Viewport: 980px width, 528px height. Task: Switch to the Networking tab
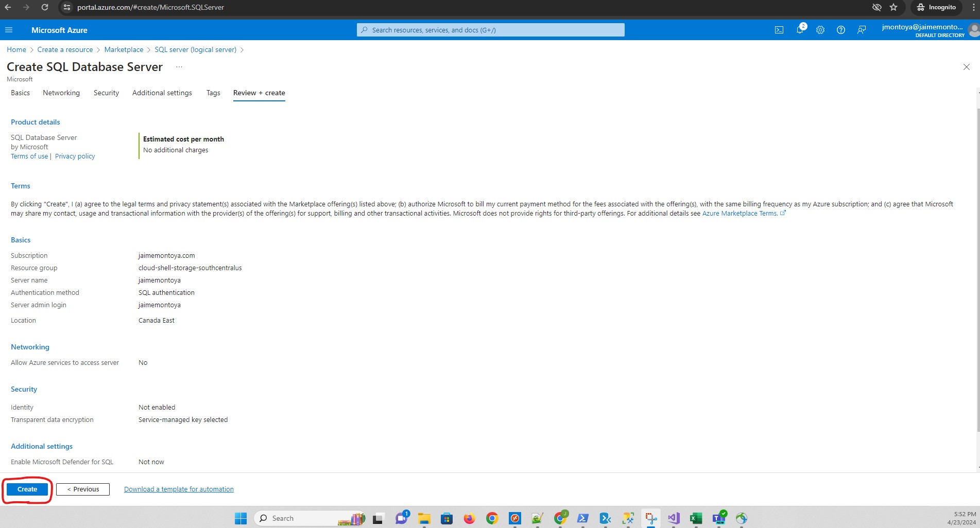pyautogui.click(x=61, y=93)
